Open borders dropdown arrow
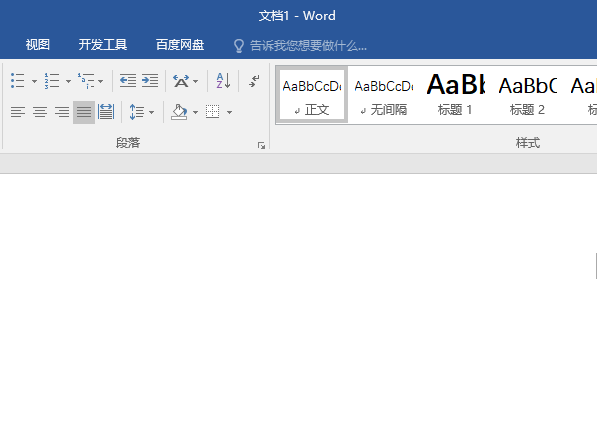The height and width of the screenshot is (434, 597). click(229, 112)
